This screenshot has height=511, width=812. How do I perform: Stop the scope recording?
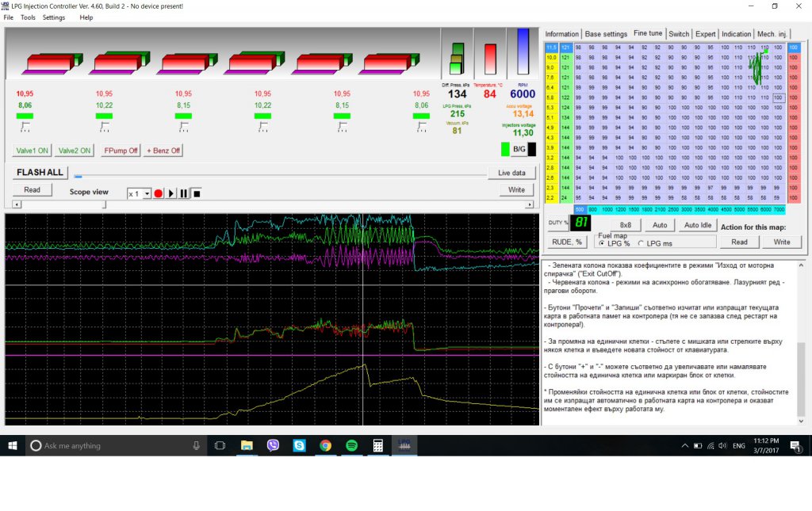(x=197, y=193)
